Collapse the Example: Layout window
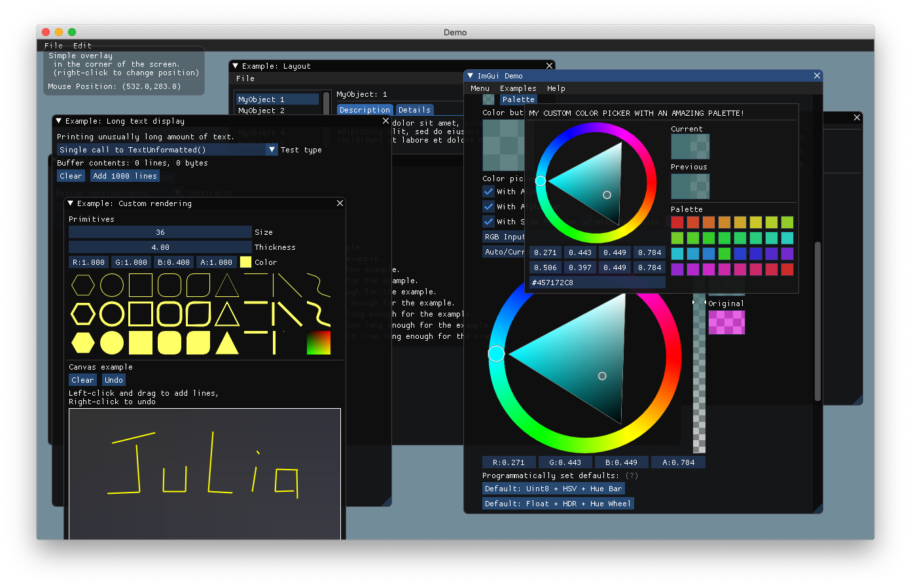The height and width of the screenshot is (588, 911). pyautogui.click(x=236, y=66)
